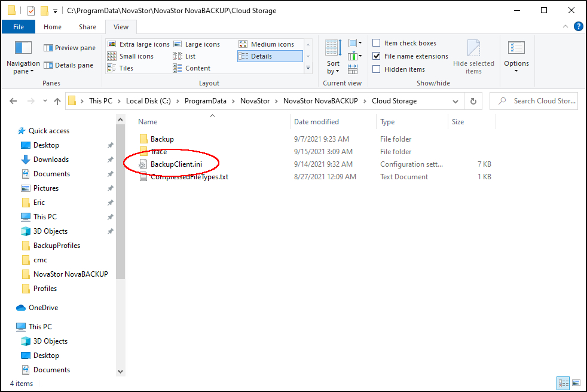Open the Sort by menu
Image resolution: width=587 pixels, height=392 pixels.
tap(333, 57)
